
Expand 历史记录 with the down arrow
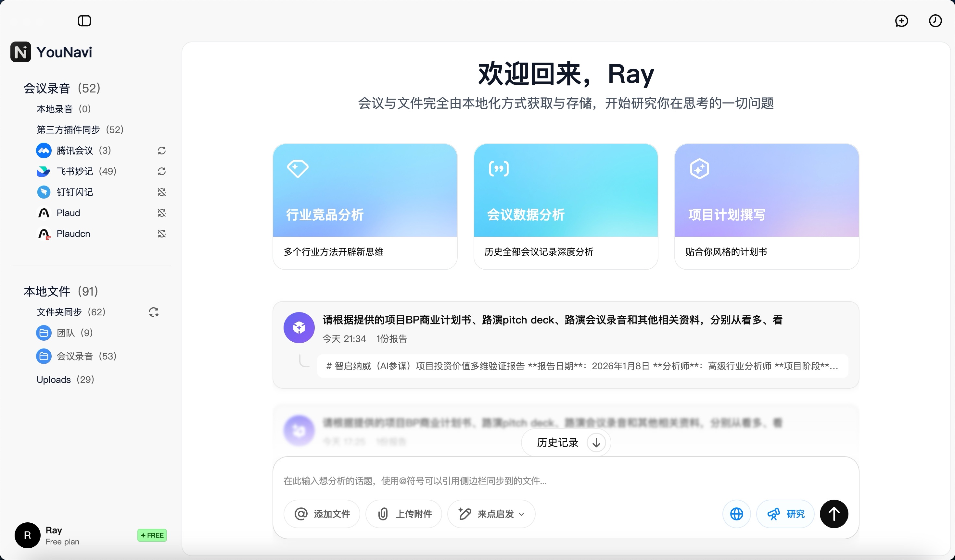point(596,442)
